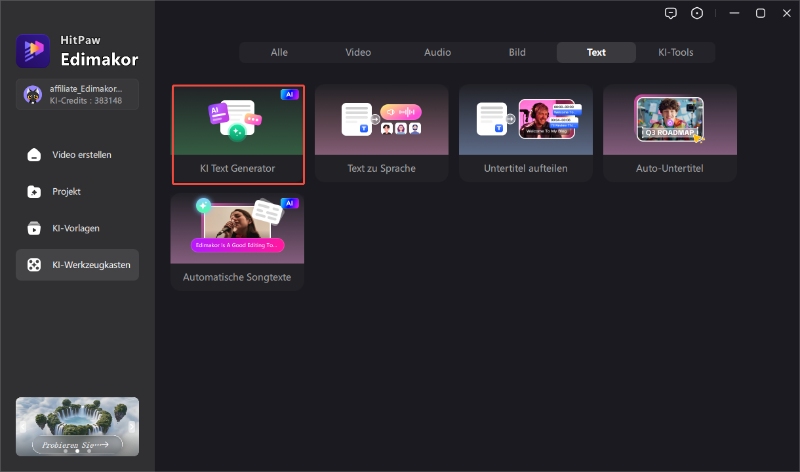Click the Probieren Sie promo banner
800x472 pixels.
click(x=77, y=427)
